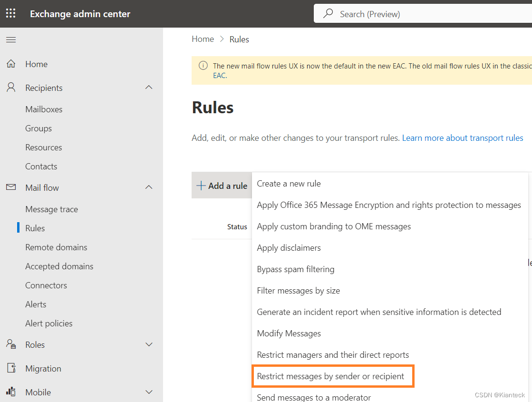The image size is (532, 402).
Task: Click the Mobile device chart icon
Action: tap(11, 392)
